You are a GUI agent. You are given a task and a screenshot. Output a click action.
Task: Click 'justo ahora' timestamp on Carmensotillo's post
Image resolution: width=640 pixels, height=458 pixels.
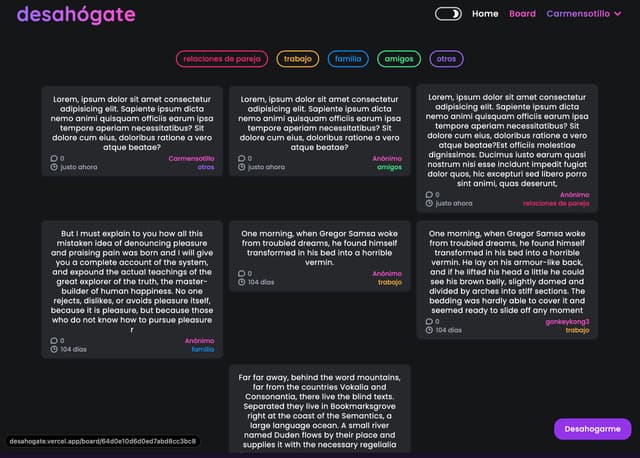[79, 167]
